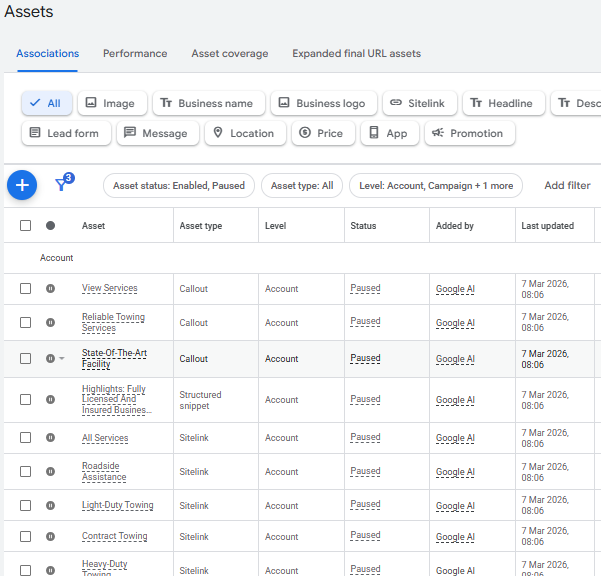Viewport: 601px width, 576px height.
Task: Select the Location asset chip
Action: pos(244,133)
